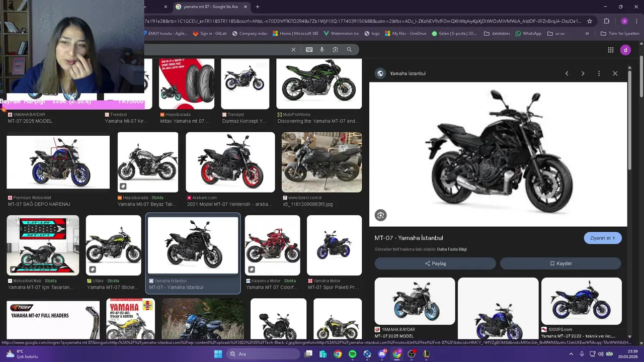Open the Windows Start menu
The image size is (644, 362).
click(x=218, y=354)
